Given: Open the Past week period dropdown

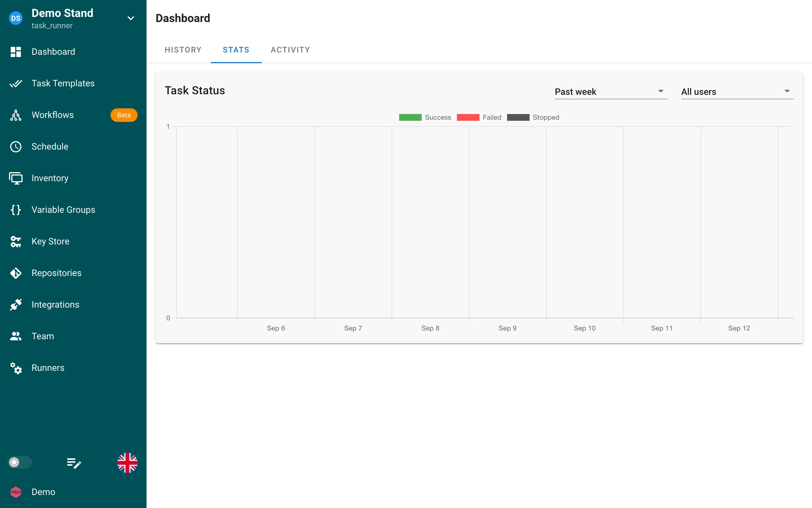Looking at the screenshot, I should pos(611,91).
